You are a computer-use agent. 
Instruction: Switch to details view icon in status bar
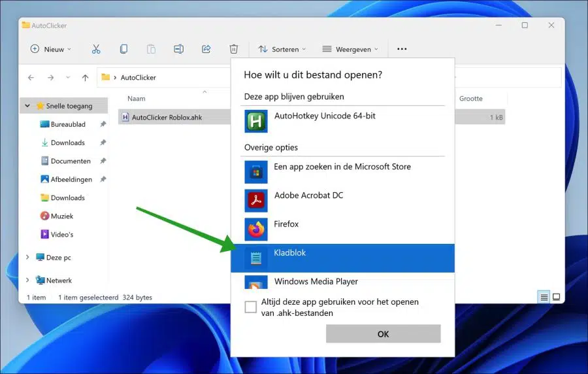[544, 297]
